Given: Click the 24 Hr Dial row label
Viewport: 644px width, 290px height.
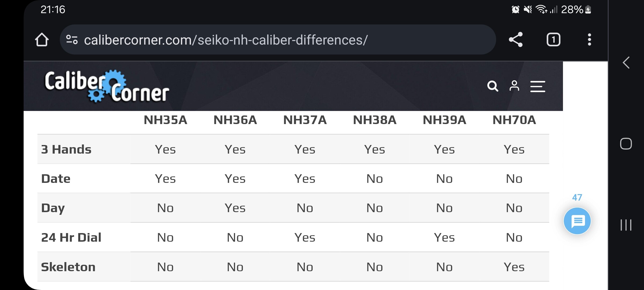Looking at the screenshot, I should coord(71,237).
